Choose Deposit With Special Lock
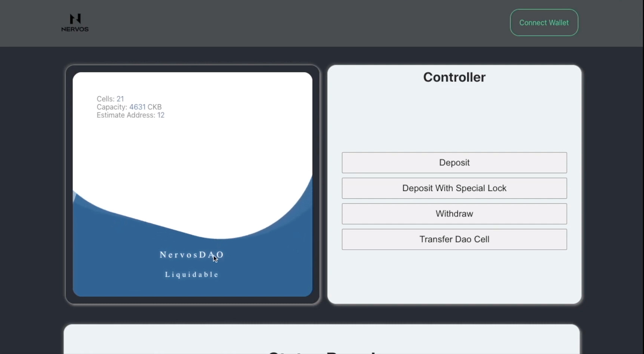644x354 pixels. [x=454, y=188]
